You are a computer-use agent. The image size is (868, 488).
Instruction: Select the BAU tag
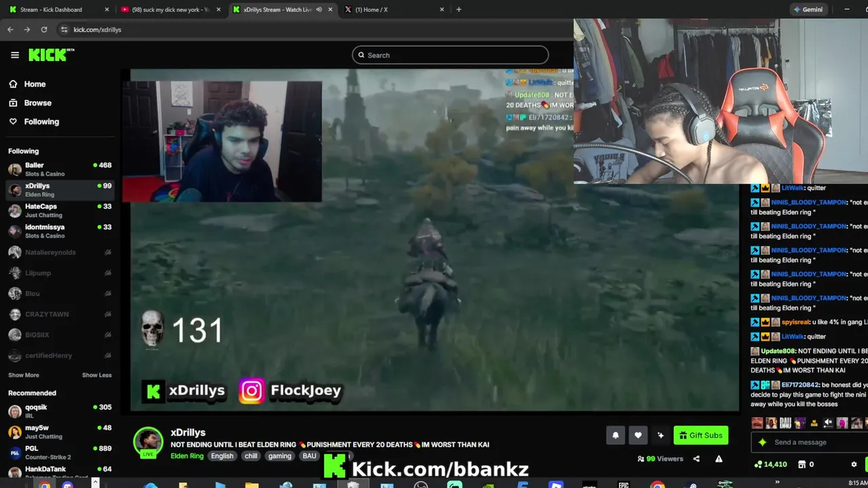310,456
